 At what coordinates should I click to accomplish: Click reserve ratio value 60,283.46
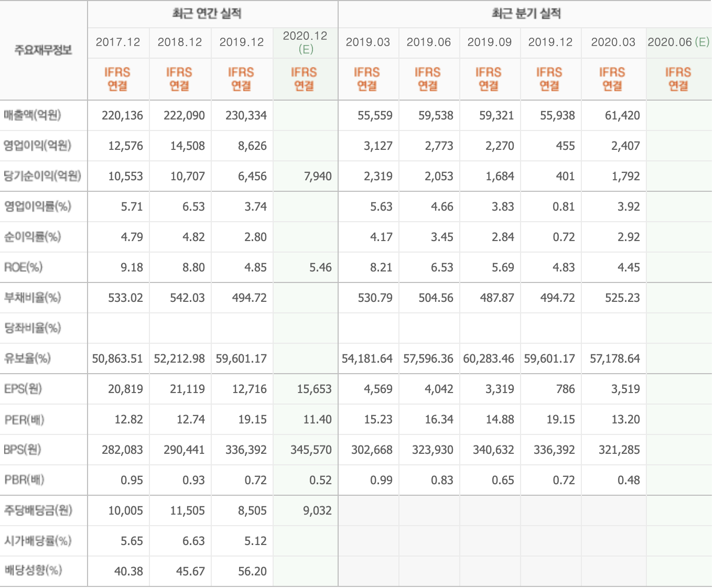click(x=489, y=359)
